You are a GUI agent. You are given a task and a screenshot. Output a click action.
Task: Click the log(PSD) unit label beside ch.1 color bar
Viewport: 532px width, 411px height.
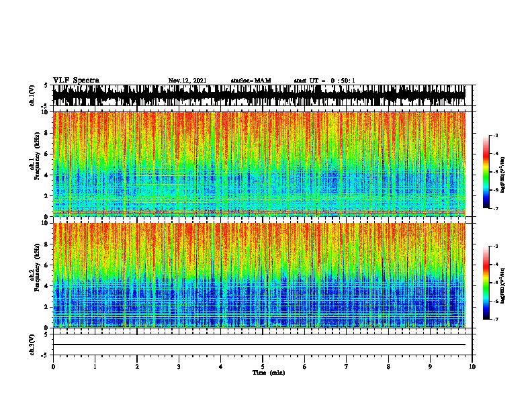[503, 175]
